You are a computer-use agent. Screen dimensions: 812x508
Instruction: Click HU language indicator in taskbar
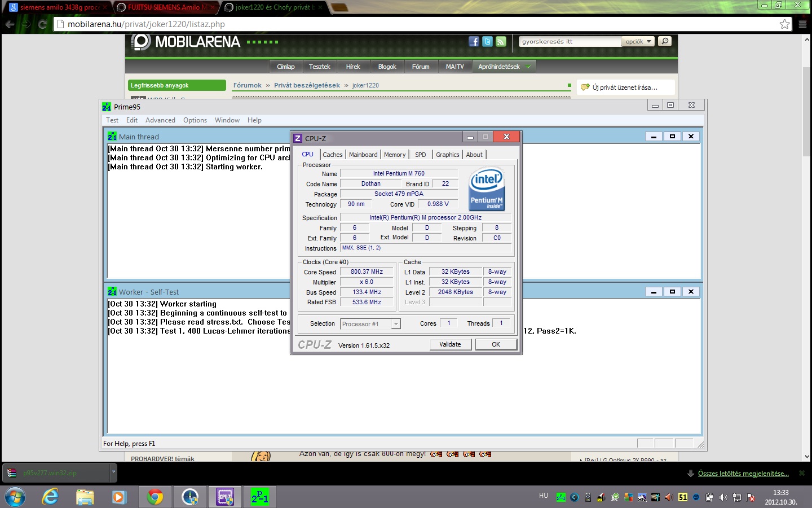[x=544, y=496]
